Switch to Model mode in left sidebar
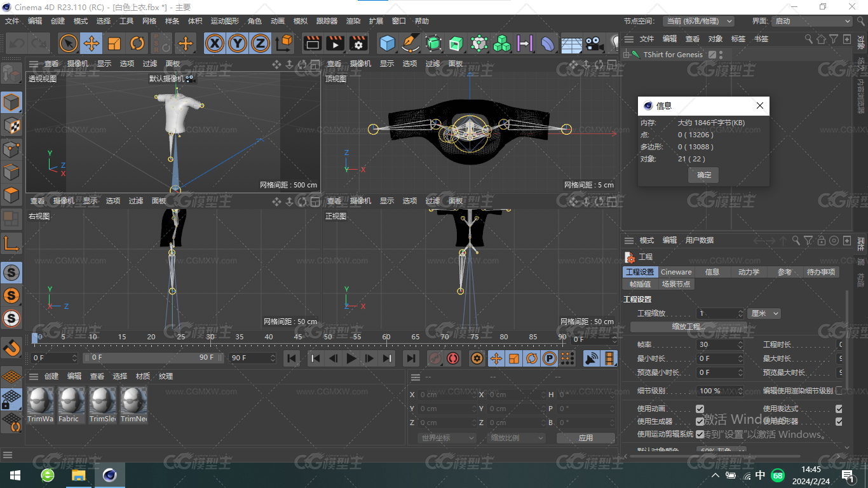This screenshot has width=868, height=488. 11,102
